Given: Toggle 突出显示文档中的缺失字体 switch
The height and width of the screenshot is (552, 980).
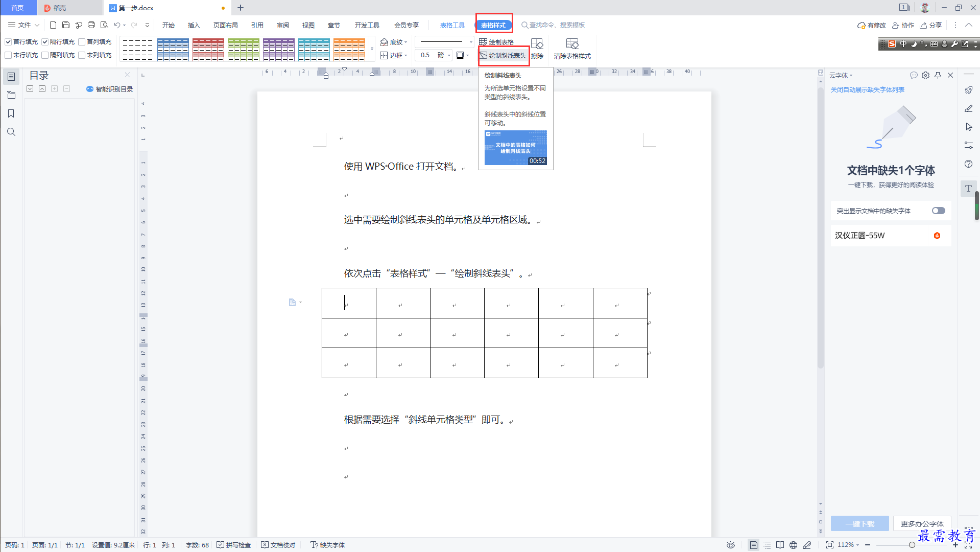Looking at the screenshot, I should pos(938,211).
